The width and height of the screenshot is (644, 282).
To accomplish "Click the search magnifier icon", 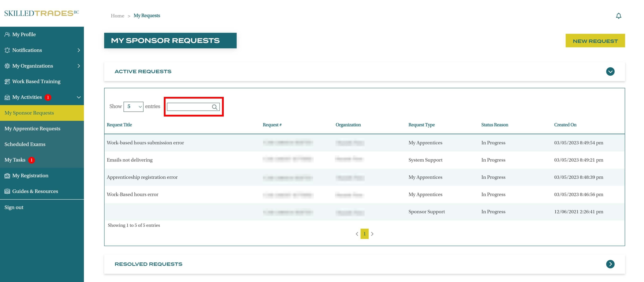I will [214, 107].
